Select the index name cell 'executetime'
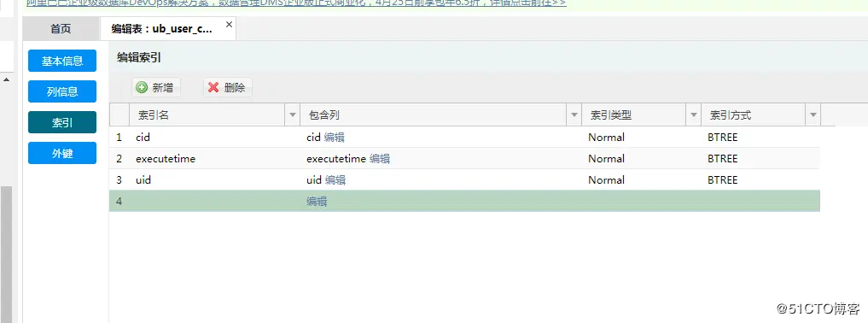This screenshot has width=868, height=323. coord(215,159)
